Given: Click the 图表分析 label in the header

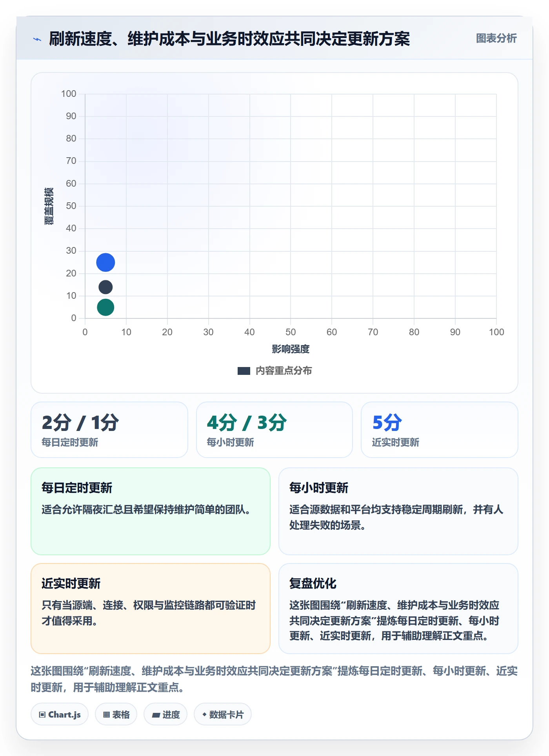Looking at the screenshot, I should pyautogui.click(x=496, y=38).
